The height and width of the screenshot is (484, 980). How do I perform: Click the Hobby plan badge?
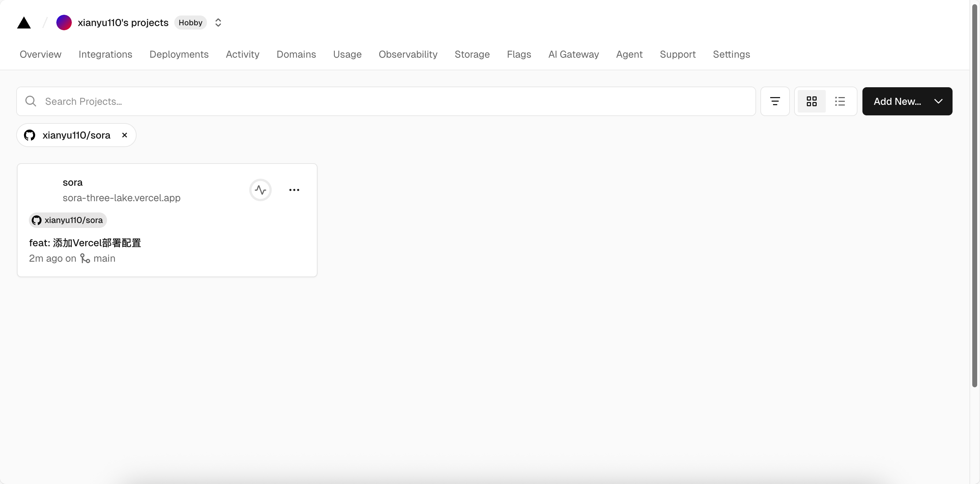click(x=190, y=23)
